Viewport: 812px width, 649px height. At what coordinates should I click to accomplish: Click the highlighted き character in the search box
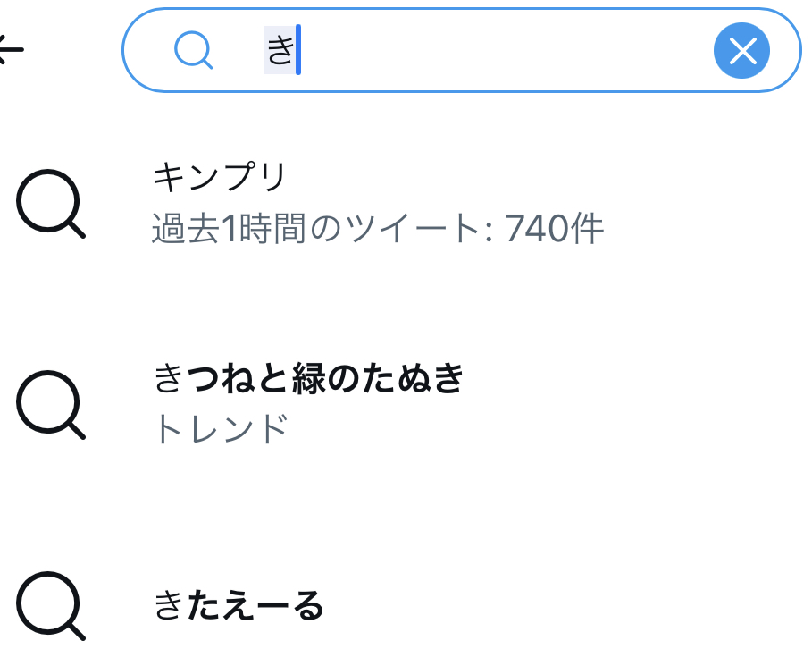(280, 50)
